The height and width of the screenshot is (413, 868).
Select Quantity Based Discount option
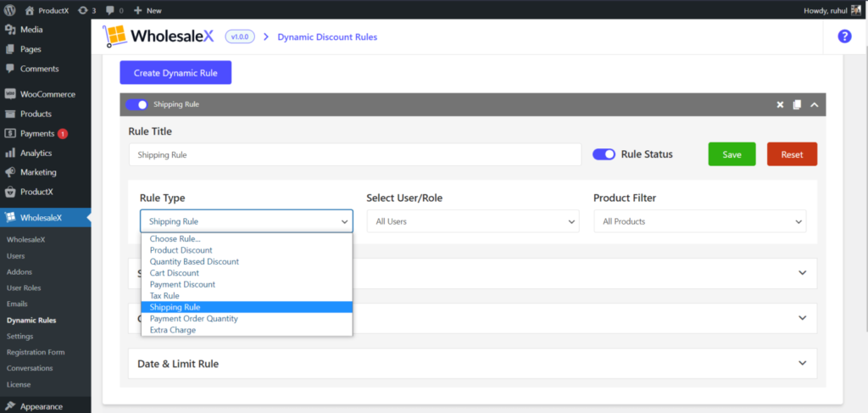(247, 261)
